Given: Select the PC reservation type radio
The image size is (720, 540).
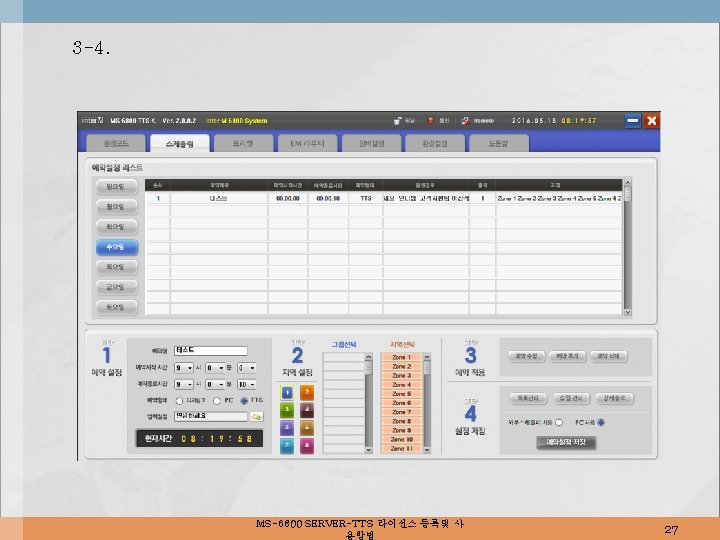Looking at the screenshot, I should point(217,401).
